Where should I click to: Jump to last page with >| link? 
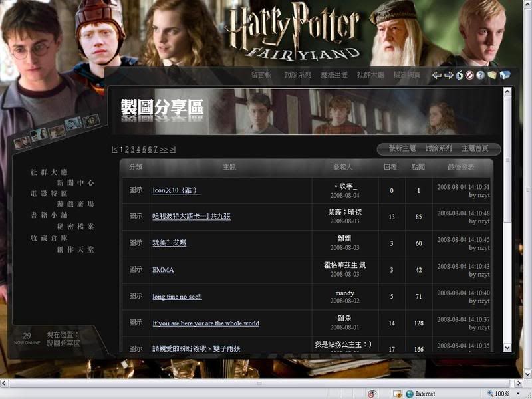click(173, 149)
